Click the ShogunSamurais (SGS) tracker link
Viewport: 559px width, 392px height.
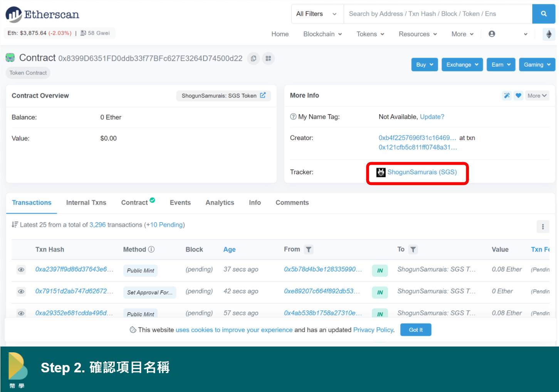pos(422,172)
